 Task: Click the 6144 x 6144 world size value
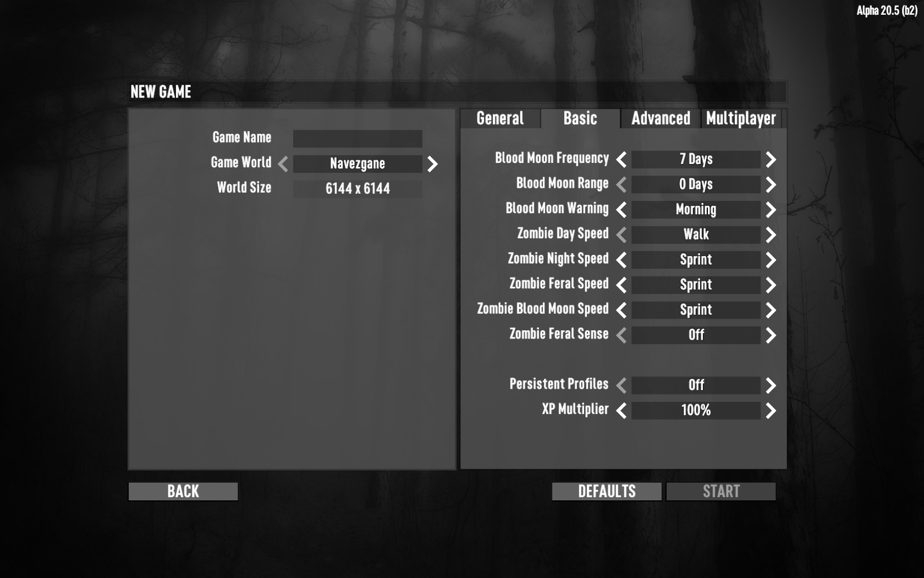358,189
